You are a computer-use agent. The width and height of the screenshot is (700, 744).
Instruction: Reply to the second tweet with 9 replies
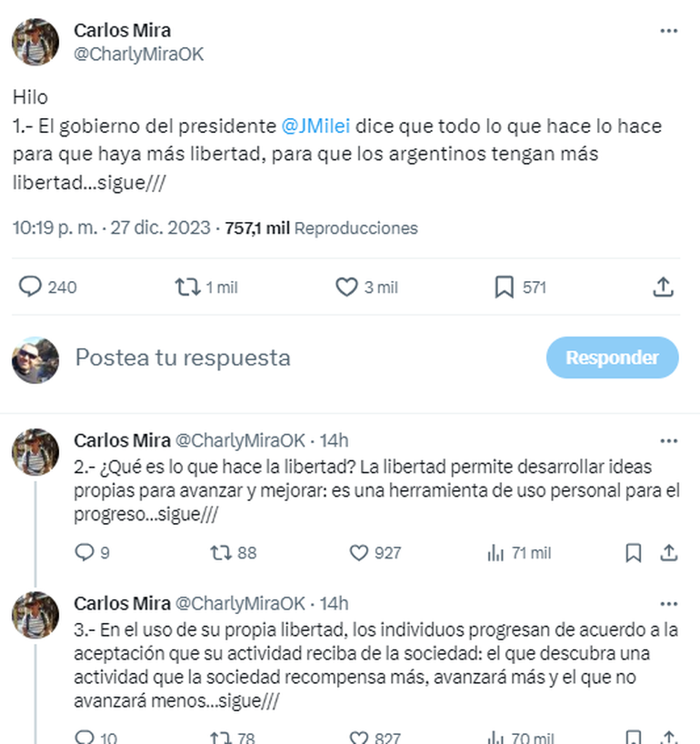(84, 552)
